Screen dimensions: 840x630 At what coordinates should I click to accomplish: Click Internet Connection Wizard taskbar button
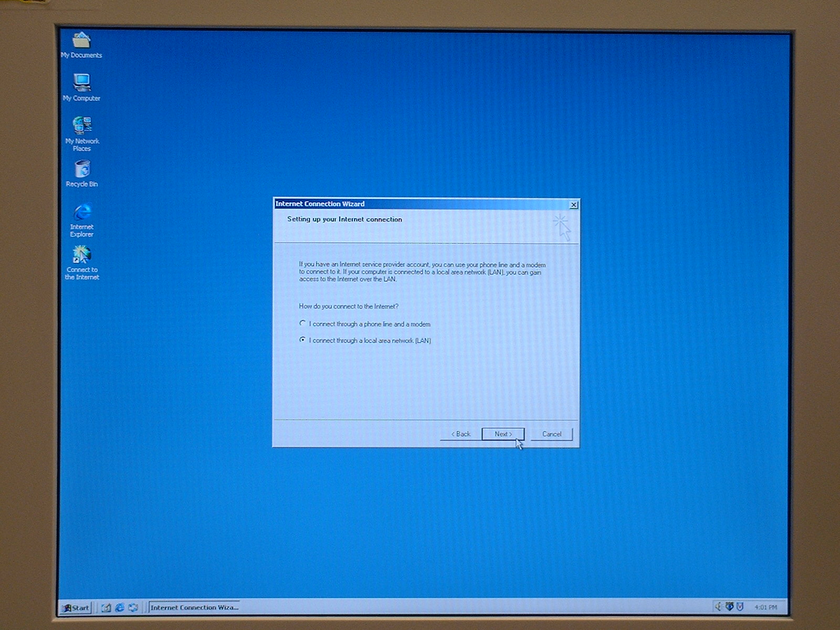point(194,607)
